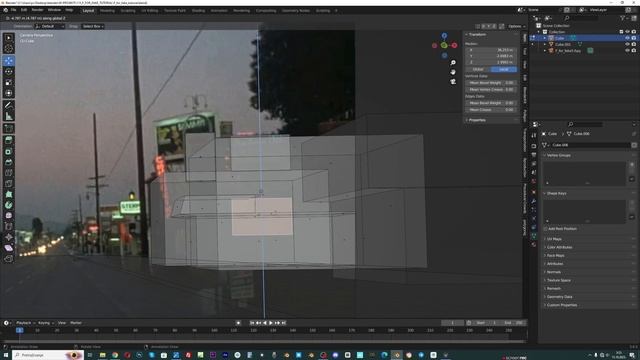Click the red X axis gizmo ball
640x360 pixels.
click(x=454, y=45)
